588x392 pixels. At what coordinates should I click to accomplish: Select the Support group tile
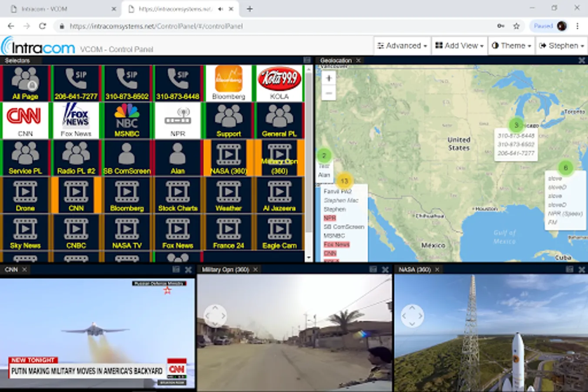pos(228,121)
